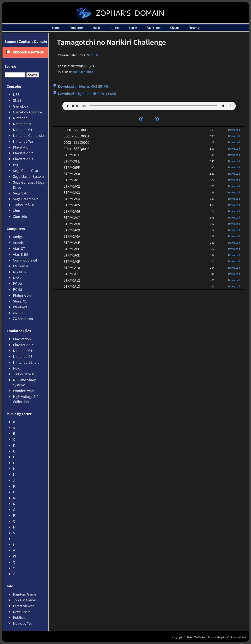This screenshot has height=644, width=251.
Task: Open Legal Stuff footer link
Action: [x=223, y=637]
